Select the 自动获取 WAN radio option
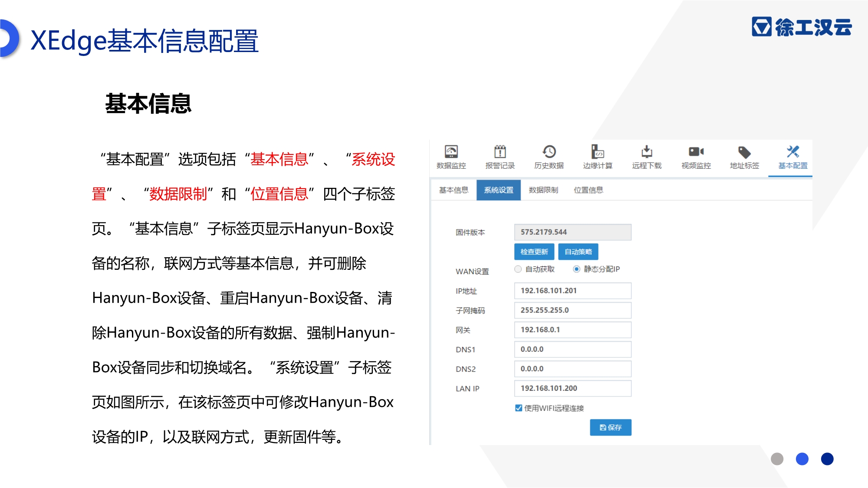 click(x=518, y=269)
